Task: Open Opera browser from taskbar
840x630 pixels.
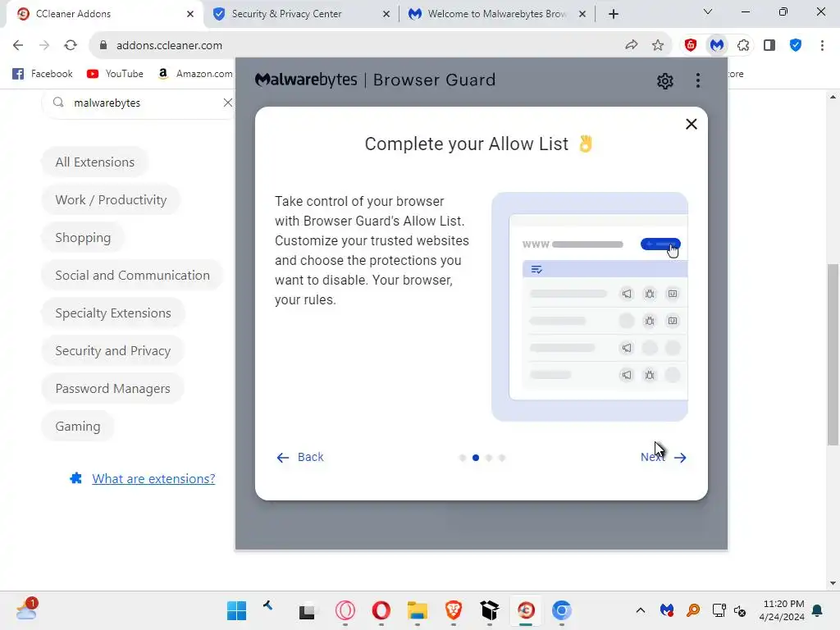Action: tap(381, 610)
